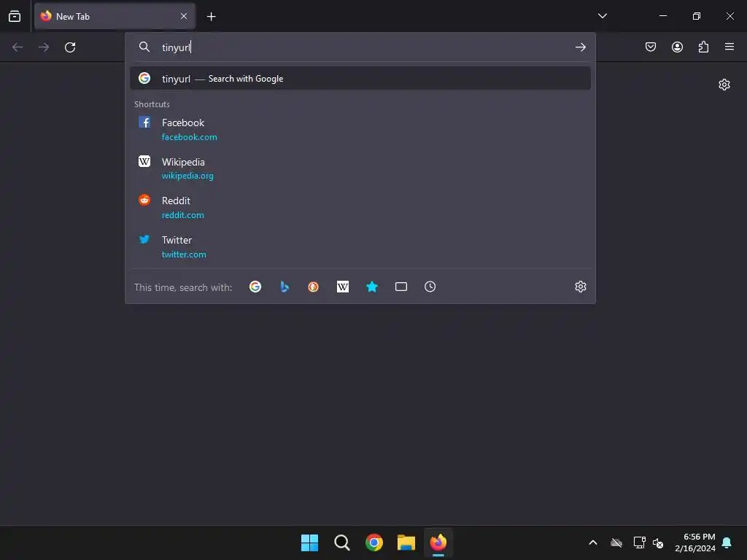
Task: Search this time with Bing
Action: point(285,287)
